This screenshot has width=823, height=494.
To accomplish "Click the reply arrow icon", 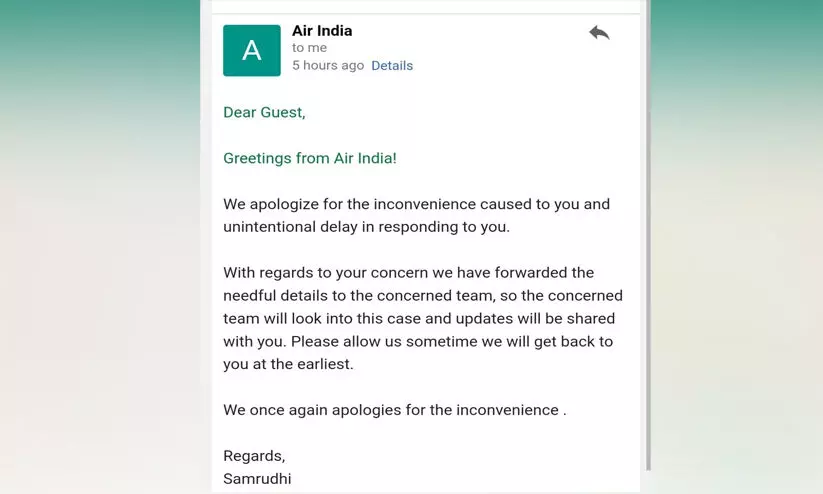I will 599,33.
